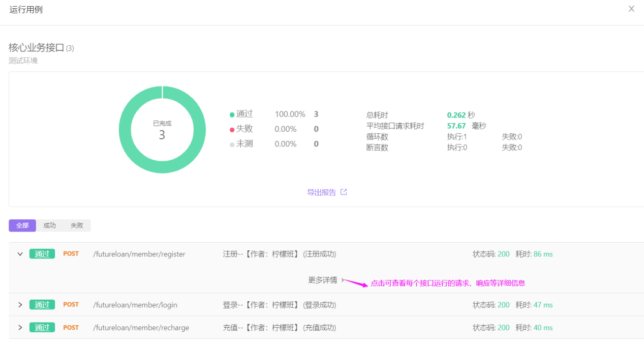Click the 导出报告 link
Image resolution: width=644 pixels, height=344 pixels.
pos(321,192)
